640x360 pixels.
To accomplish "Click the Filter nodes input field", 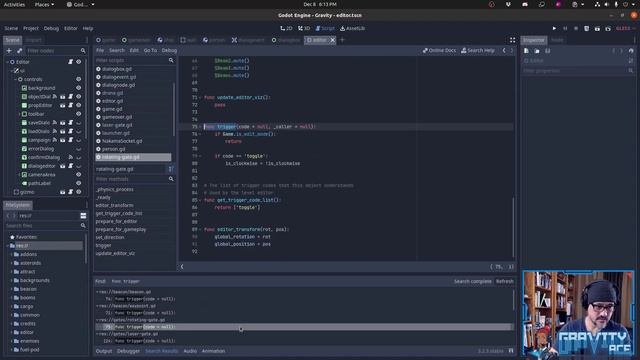I will (56, 51).
